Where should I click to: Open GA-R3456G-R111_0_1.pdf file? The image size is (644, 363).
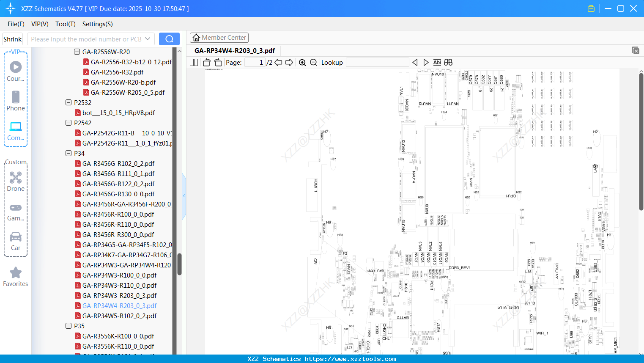click(x=118, y=173)
